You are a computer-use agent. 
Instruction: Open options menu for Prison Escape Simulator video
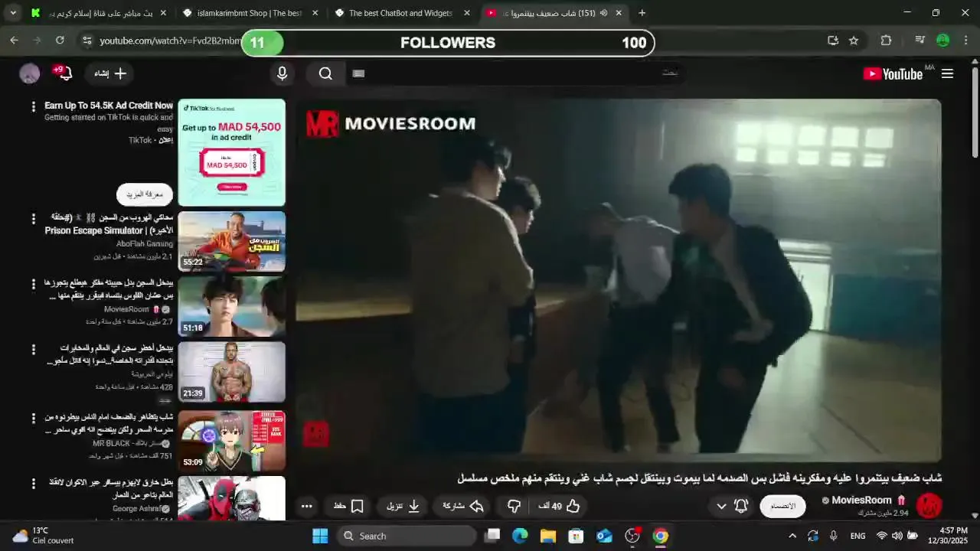pyautogui.click(x=33, y=219)
